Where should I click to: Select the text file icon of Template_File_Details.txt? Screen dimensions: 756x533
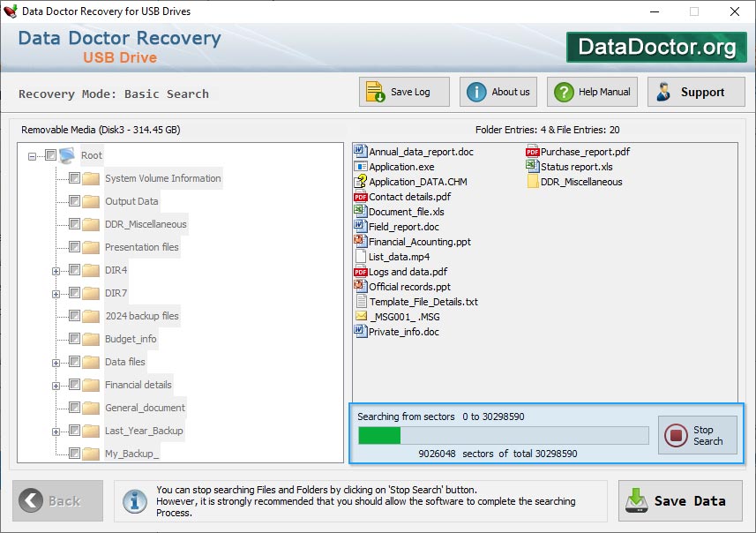point(361,302)
